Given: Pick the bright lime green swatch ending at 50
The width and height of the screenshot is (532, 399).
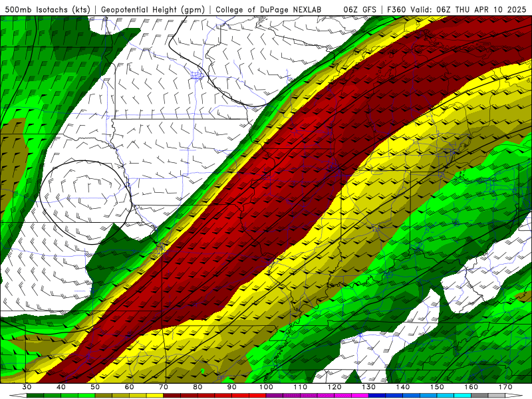Looking at the screenshot, I should coord(86,396).
